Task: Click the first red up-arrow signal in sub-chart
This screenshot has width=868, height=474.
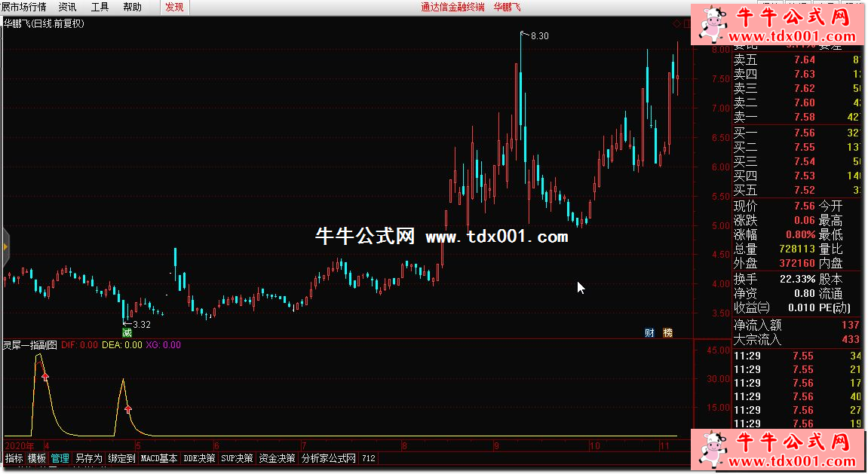Action: 44,377
